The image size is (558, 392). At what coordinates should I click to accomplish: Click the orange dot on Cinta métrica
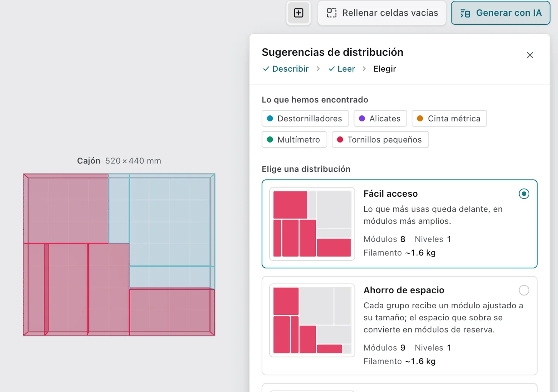[x=420, y=119]
